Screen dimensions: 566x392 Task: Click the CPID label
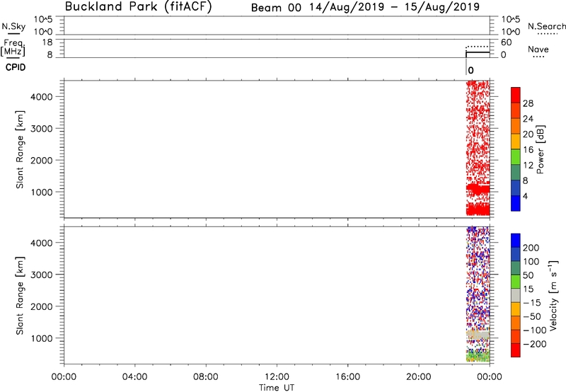[16, 67]
